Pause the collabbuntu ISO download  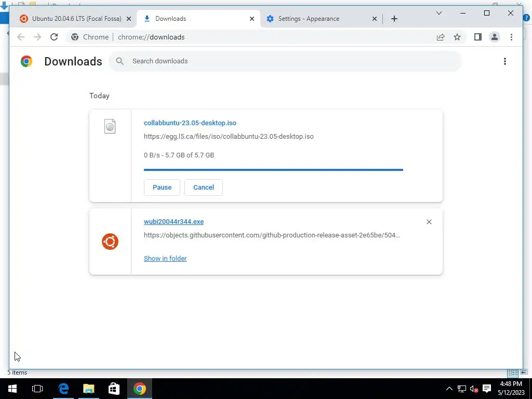point(162,187)
